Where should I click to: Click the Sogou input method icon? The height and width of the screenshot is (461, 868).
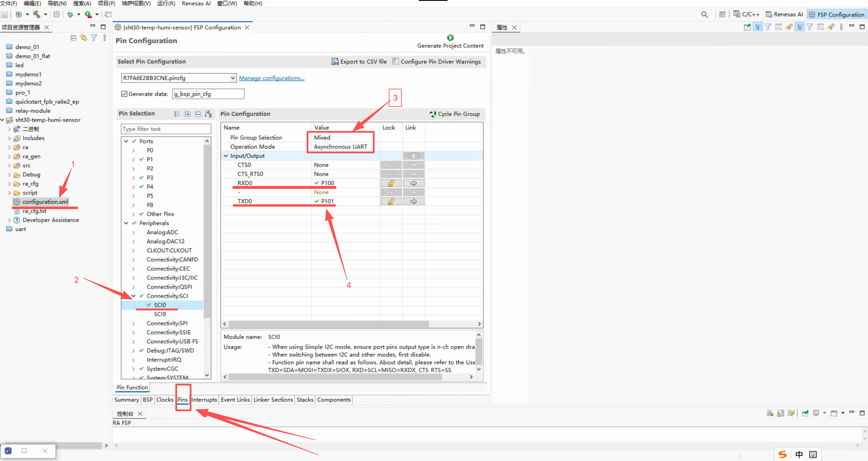783,454
